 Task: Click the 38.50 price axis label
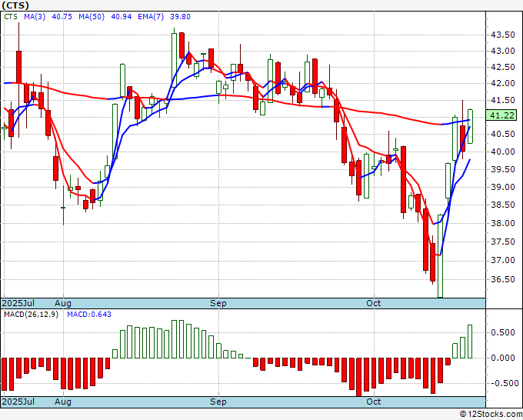pyautogui.click(x=503, y=205)
